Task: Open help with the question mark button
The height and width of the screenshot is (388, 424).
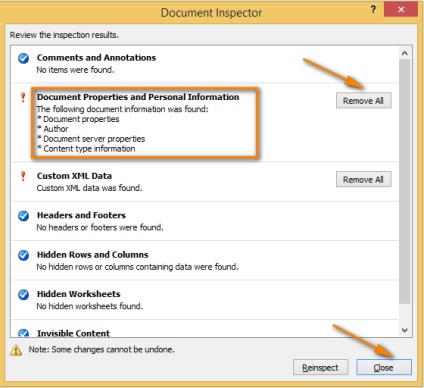Action: pos(373,9)
